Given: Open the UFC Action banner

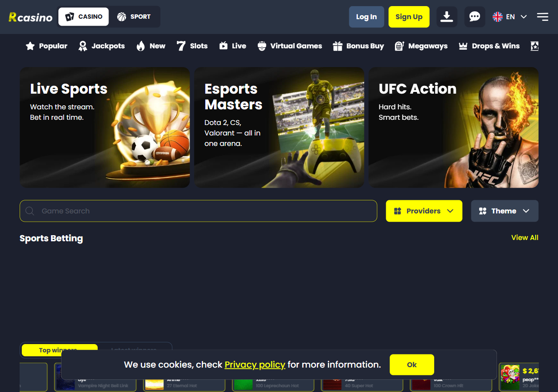Looking at the screenshot, I should pyautogui.click(x=453, y=128).
